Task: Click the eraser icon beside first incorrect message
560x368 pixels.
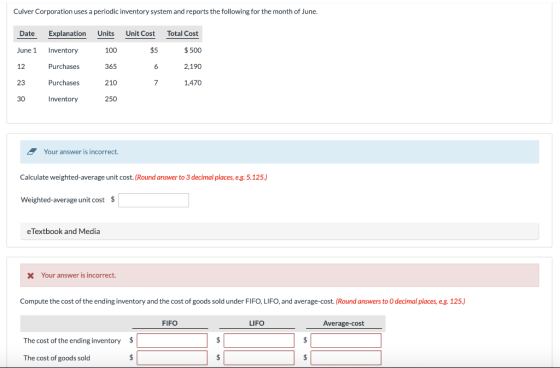Action: (x=32, y=152)
